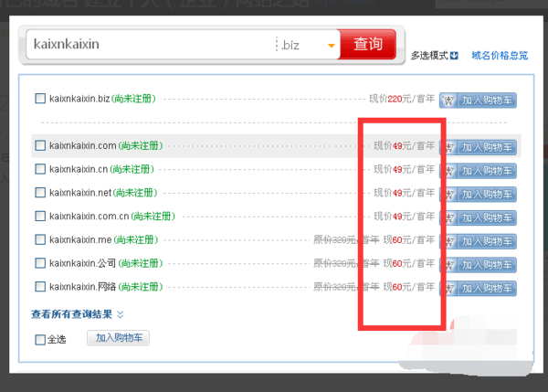Tick the 全选 select-all checkbox

[x=40, y=340]
